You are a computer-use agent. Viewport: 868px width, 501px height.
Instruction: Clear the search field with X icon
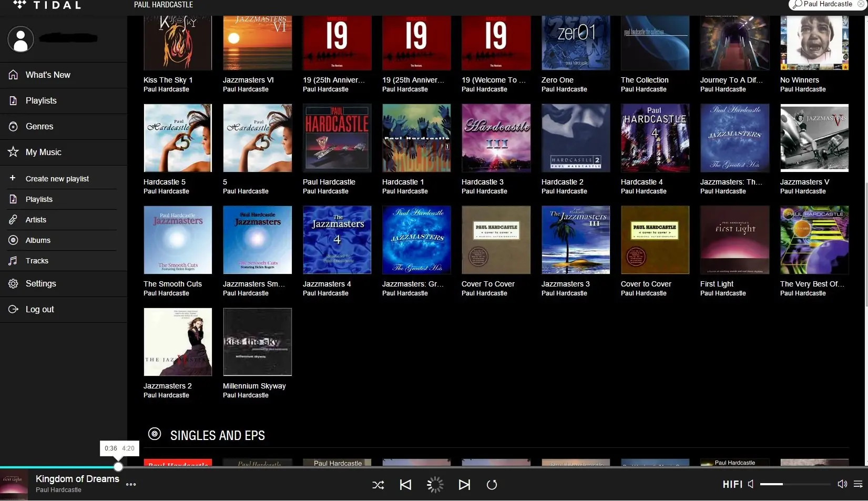click(x=860, y=4)
